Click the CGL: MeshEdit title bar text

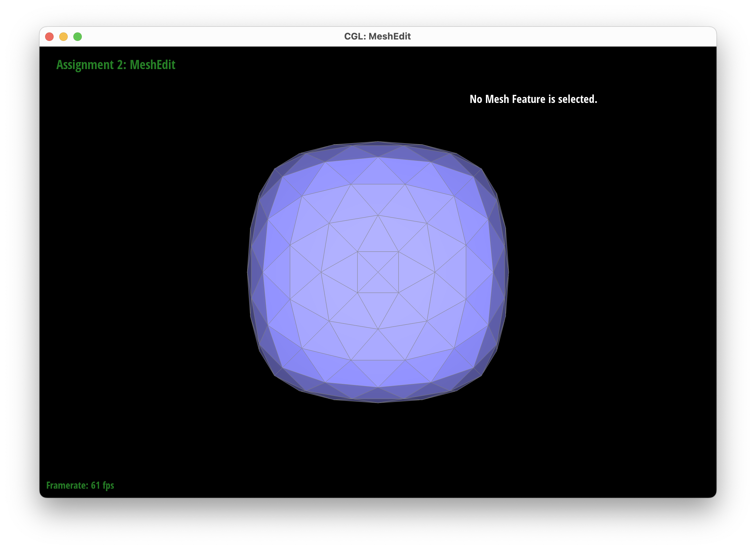[377, 36]
